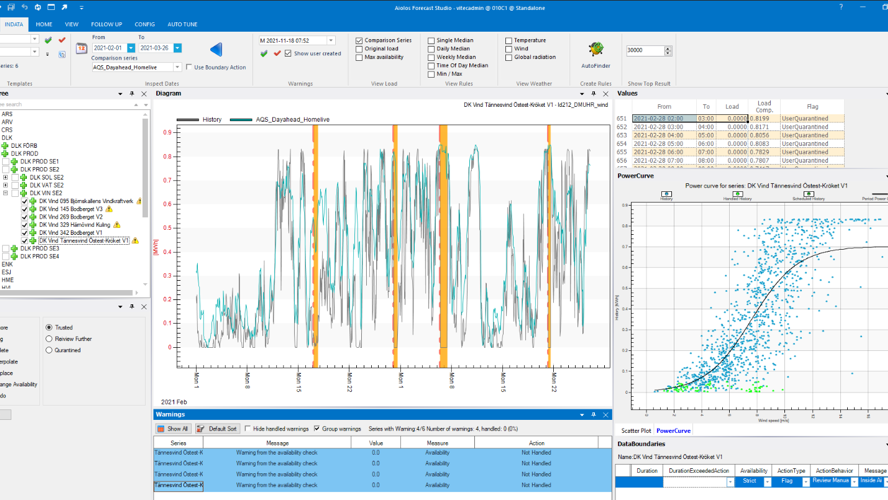Switch to the FOLLOW UP ribbon tab

pyautogui.click(x=106, y=24)
